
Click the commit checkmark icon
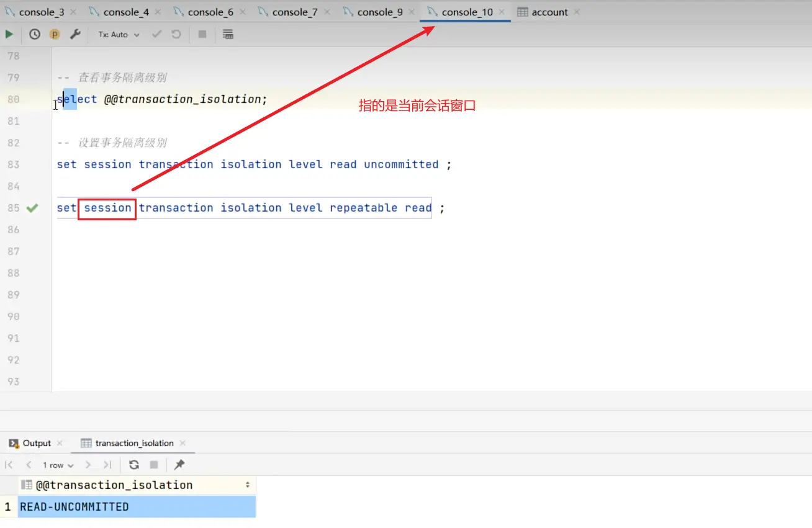(x=156, y=34)
